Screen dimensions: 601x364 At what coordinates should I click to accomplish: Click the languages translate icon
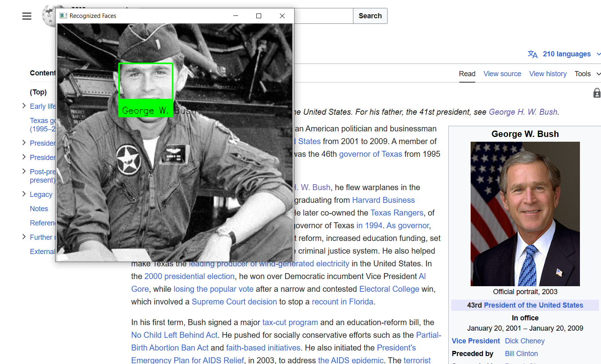pyautogui.click(x=533, y=54)
